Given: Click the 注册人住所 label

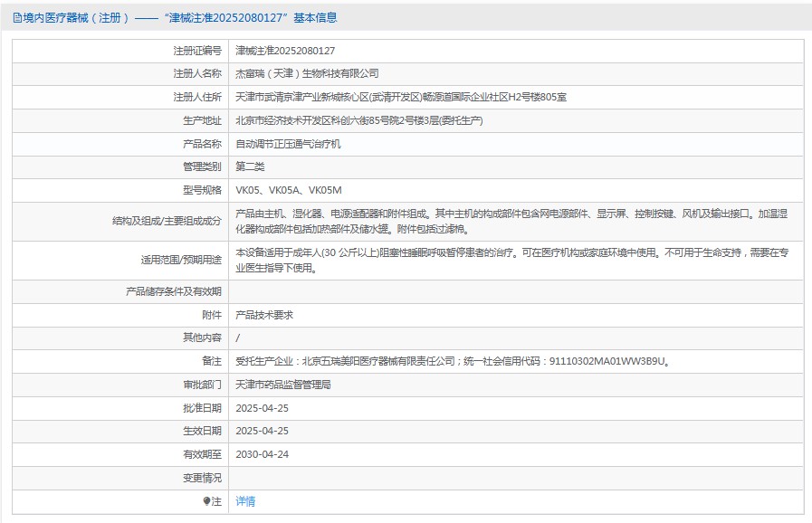Looking at the screenshot, I should (196, 97).
